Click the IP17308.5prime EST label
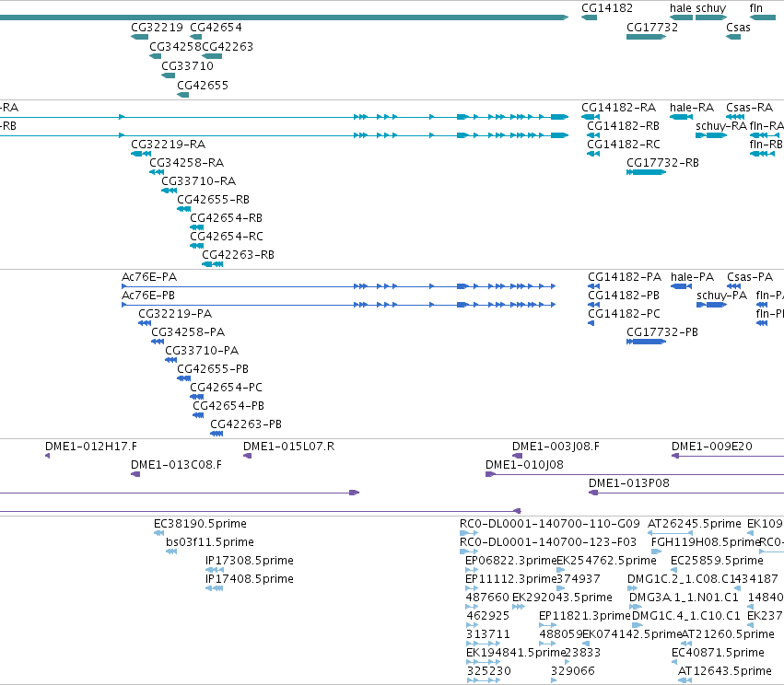 249,561
